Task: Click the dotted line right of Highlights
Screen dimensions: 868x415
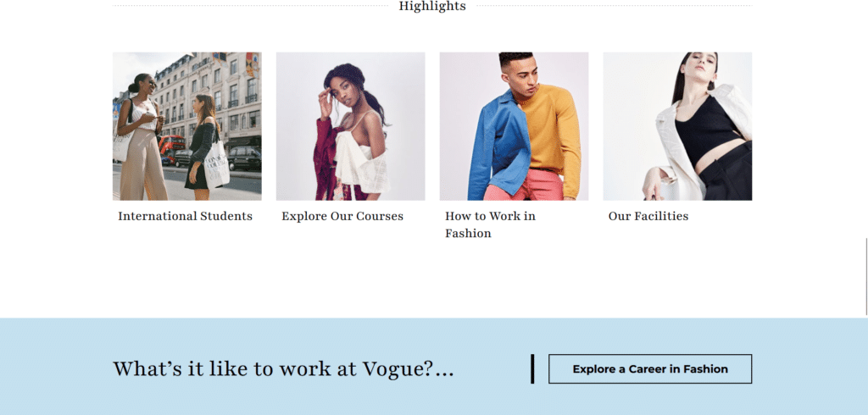Action: pos(614,6)
